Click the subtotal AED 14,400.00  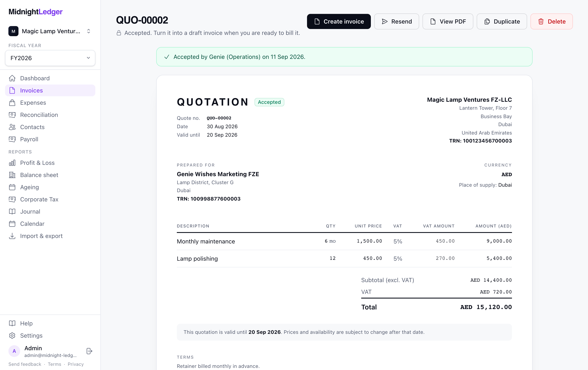click(x=491, y=280)
